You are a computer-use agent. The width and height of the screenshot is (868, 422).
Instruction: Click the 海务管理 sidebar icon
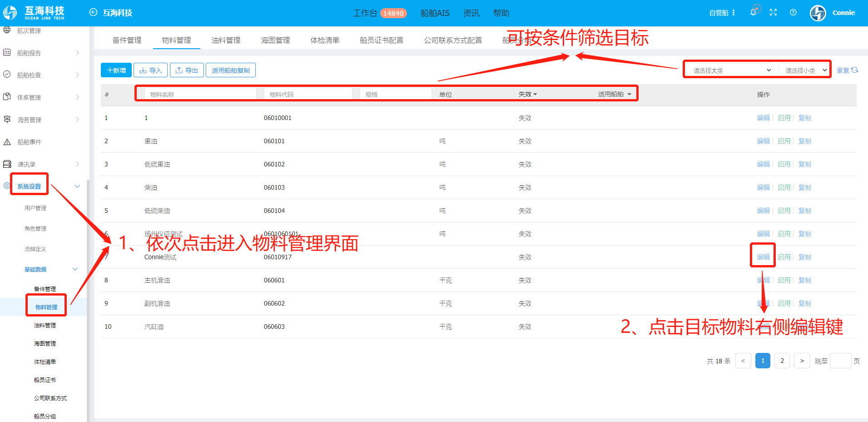(x=7, y=119)
